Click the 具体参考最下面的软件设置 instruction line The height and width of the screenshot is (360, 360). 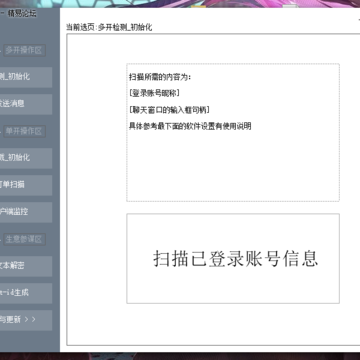[x=190, y=127]
